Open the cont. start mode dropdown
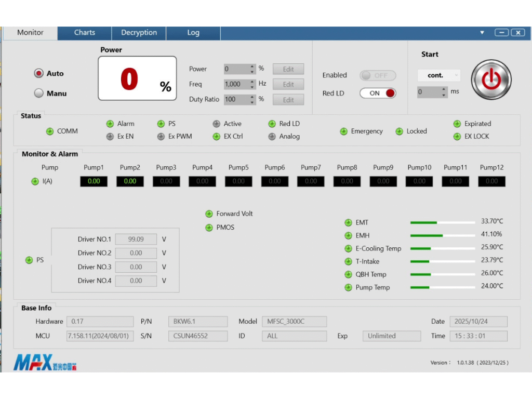 coord(438,75)
